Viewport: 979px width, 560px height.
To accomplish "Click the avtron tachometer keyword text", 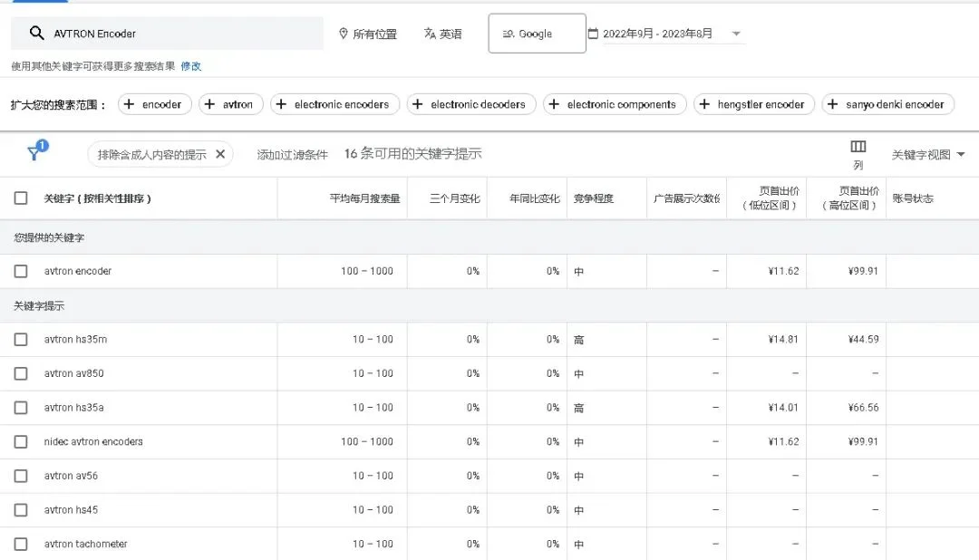I will [85, 544].
